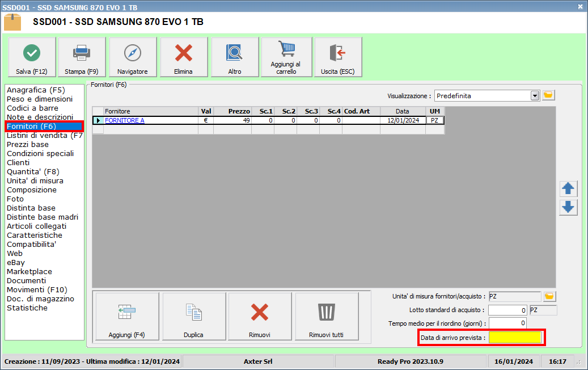This screenshot has width=588, height=370.
Task: Open the FORNITORE A supplier link
Action: pyautogui.click(x=125, y=120)
